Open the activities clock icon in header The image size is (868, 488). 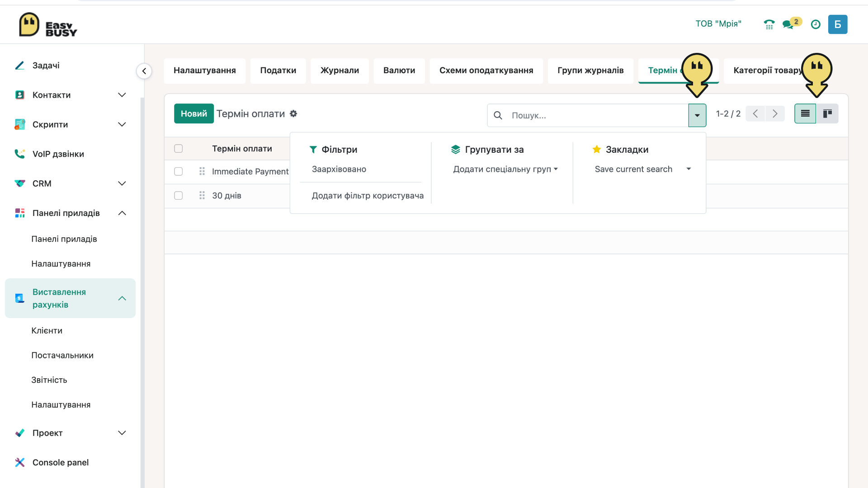[x=816, y=24]
